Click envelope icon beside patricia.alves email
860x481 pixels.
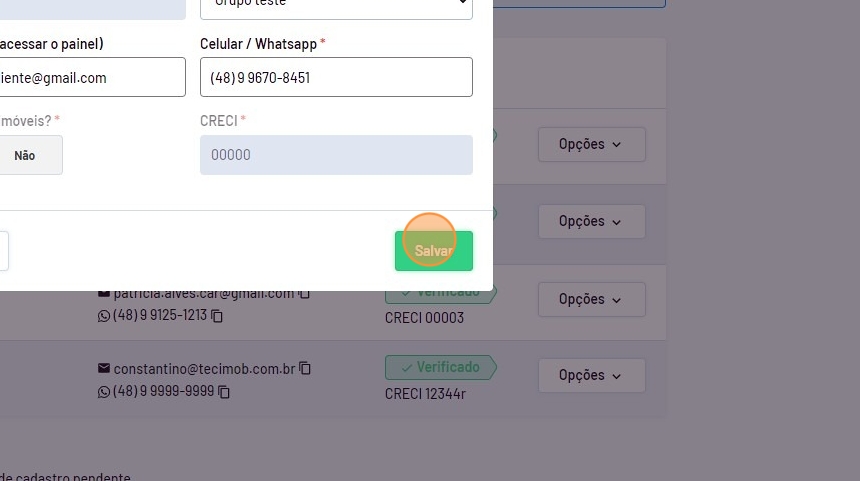[x=104, y=293]
